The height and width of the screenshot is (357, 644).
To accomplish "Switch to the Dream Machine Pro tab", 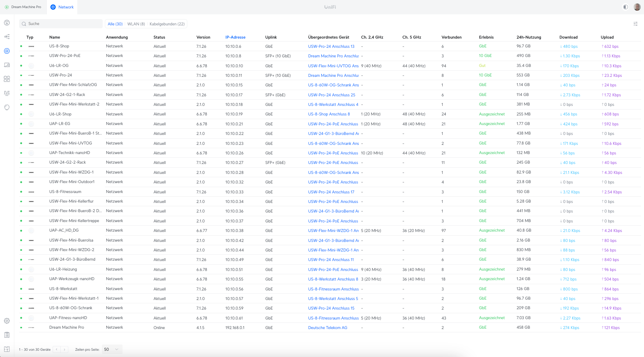I will [x=23, y=7].
